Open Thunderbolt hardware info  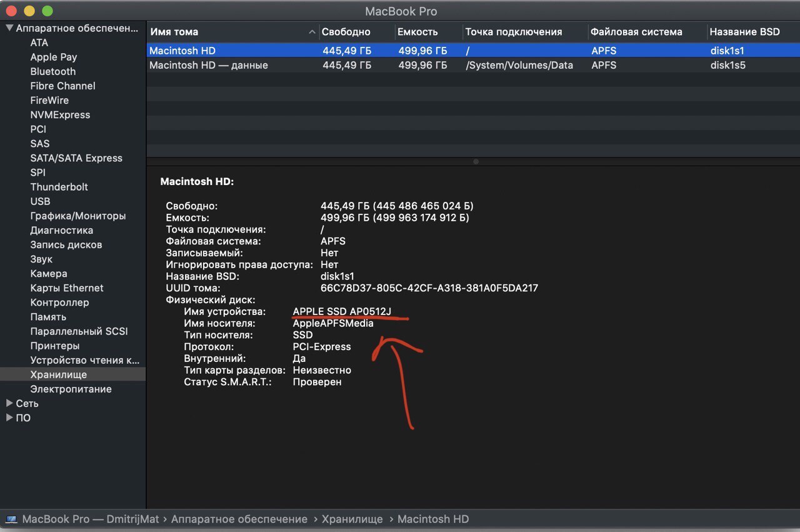coord(59,187)
